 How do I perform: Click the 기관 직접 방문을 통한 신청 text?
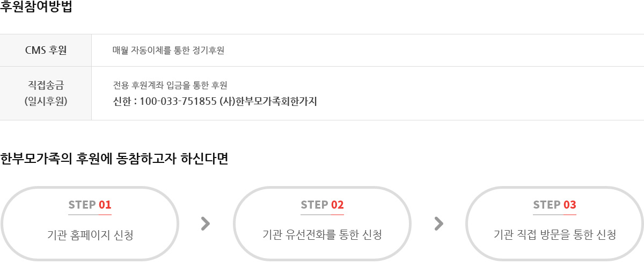click(x=554, y=235)
